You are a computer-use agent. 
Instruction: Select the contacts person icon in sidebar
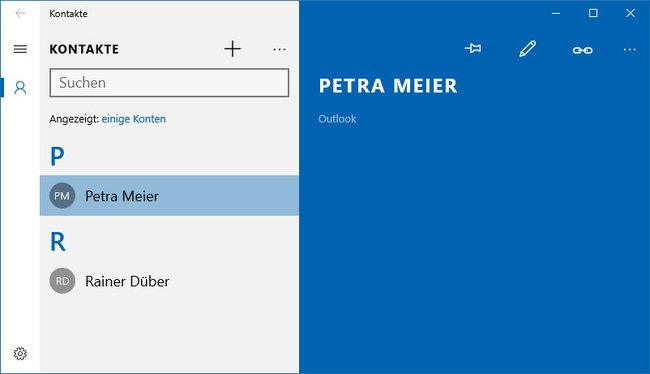pos(20,87)
